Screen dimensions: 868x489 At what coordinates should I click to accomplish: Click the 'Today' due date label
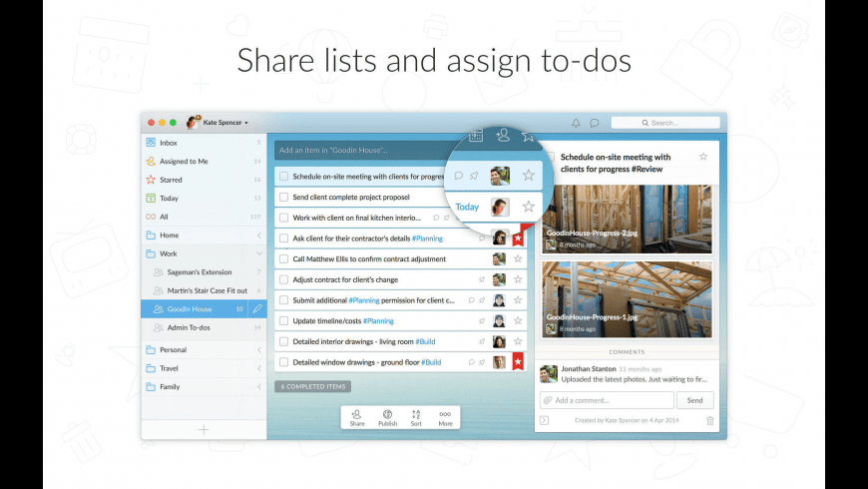467,207
